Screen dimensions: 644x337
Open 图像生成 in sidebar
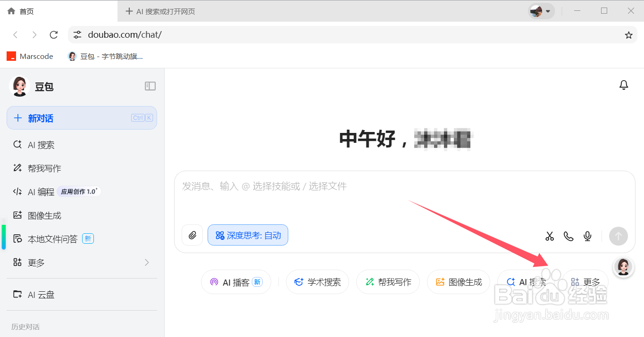[x=82, y=215]
